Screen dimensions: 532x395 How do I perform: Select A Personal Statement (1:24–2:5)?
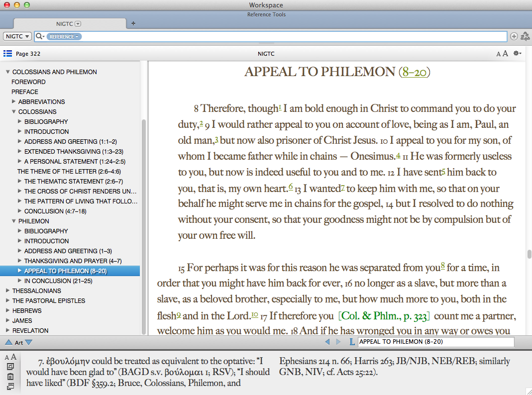tap(75, 162)
